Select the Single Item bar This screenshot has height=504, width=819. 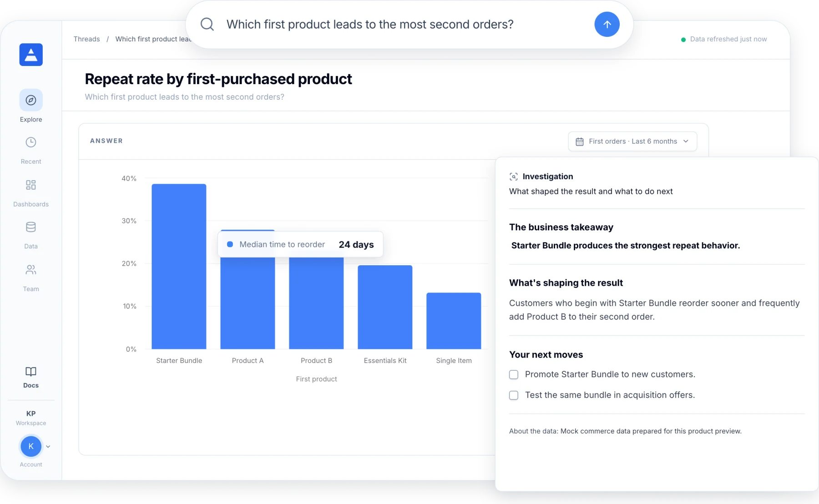(454, 321)
